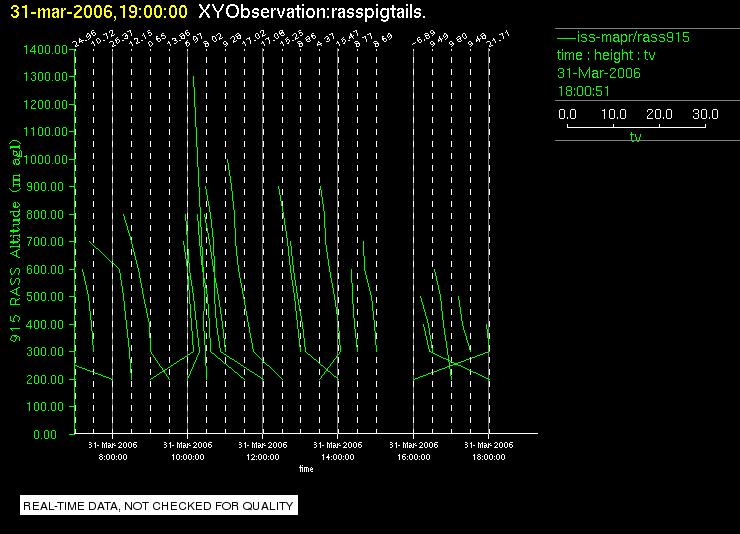740x534 pixels.
Task: Click the 100.00 altitude tick label
Action: [45, 407]
